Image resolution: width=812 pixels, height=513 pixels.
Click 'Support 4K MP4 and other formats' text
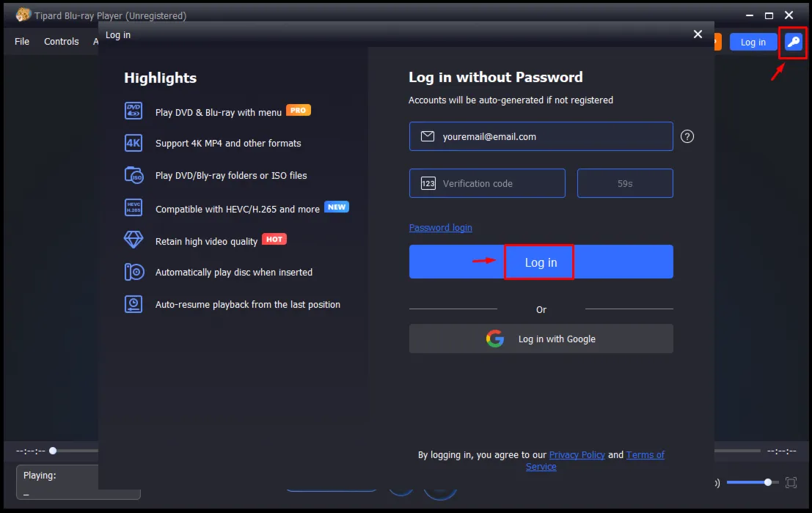coord(228,143)
